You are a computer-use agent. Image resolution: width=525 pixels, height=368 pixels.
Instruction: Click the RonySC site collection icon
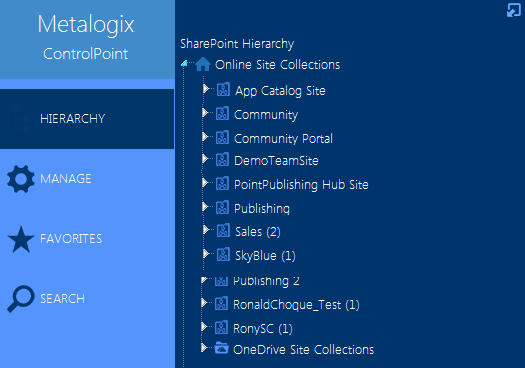221,327
